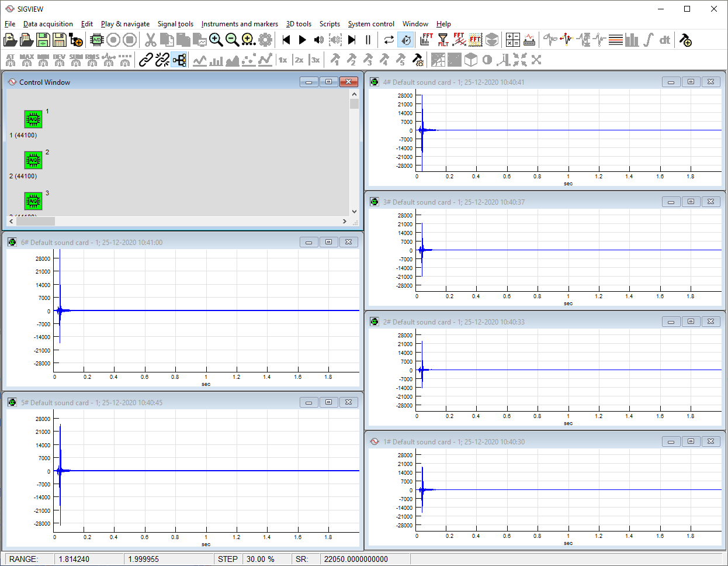Click right arrow of Control Window scrollbar
Viewport: 728px width, 566px height.
(344, 222)
